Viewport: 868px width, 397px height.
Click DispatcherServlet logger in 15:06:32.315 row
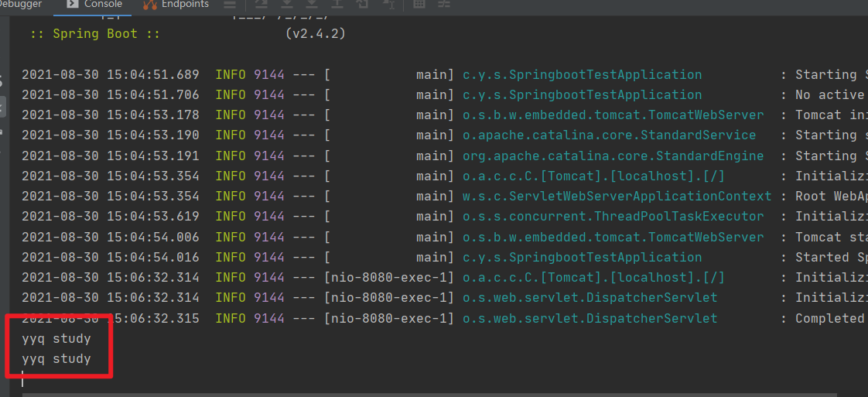tap(590, 319)
